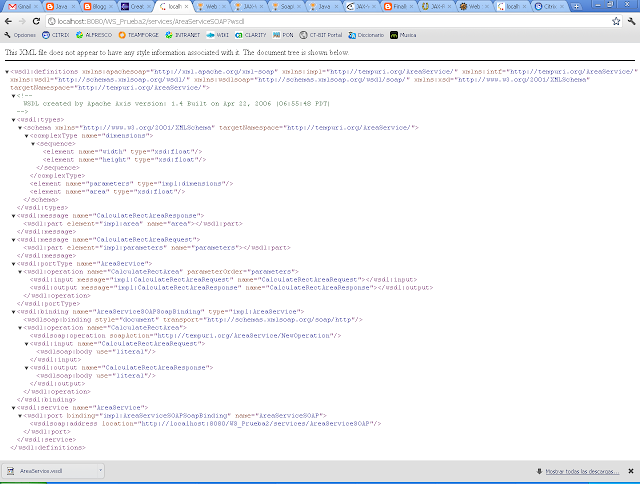
Task: Switch to the Finali tab
Action: click(x=398, y=7)
